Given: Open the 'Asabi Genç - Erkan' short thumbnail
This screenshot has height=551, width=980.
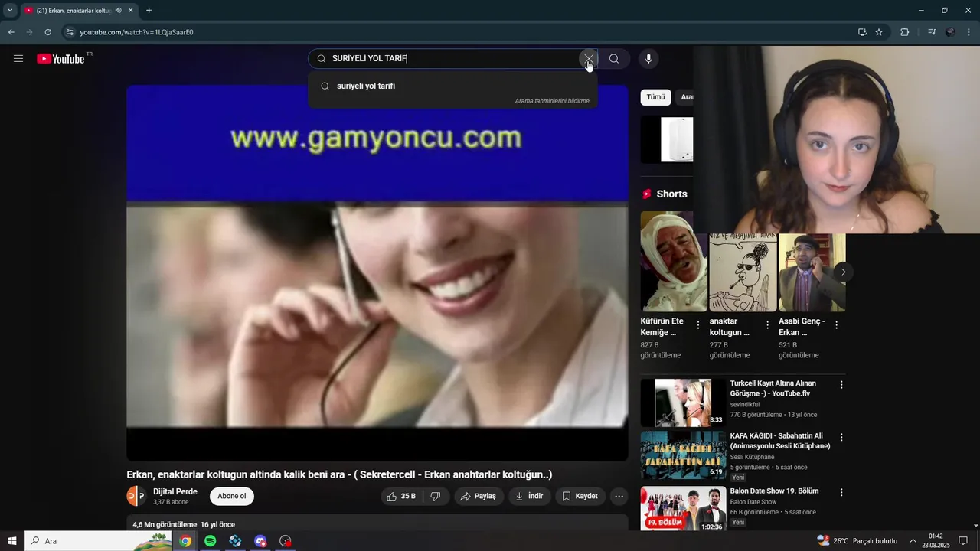Looking at the screenshot, I should point(812,272).
